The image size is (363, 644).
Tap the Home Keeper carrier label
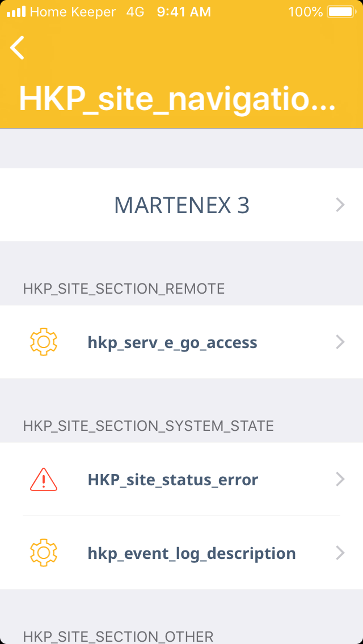coord(73,11)
